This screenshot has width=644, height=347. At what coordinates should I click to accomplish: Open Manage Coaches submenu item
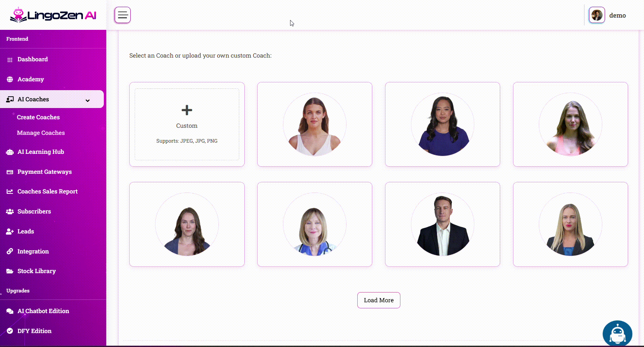pos(41,133)
